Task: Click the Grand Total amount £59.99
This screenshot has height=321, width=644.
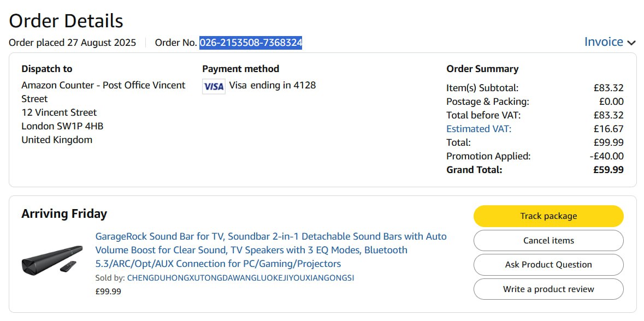Action: [608, 170]
